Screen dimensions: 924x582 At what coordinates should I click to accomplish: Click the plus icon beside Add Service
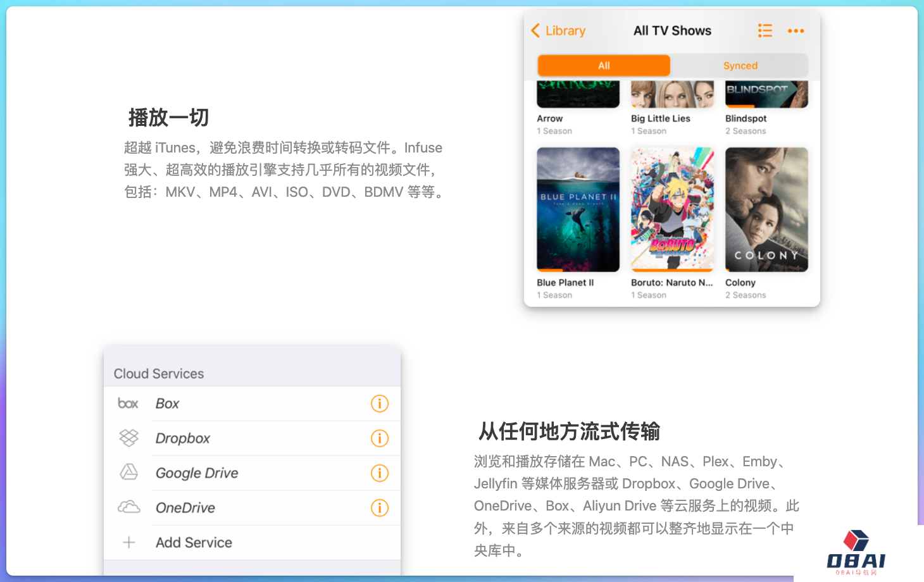[129, 542]
